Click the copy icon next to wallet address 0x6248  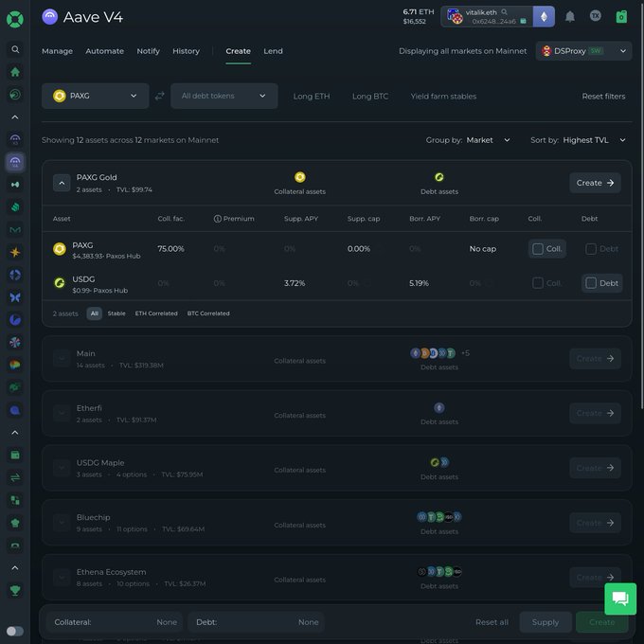(x=523, y=21)
